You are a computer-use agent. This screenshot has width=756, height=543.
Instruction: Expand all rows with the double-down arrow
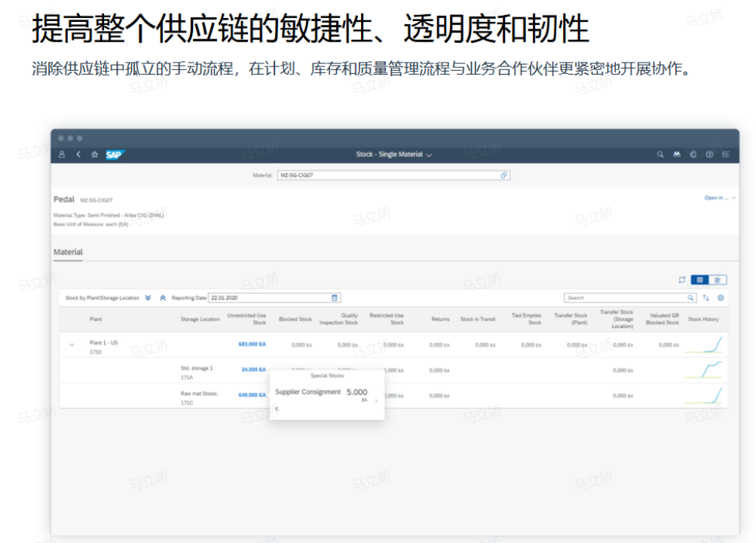[x=148, y=298]
